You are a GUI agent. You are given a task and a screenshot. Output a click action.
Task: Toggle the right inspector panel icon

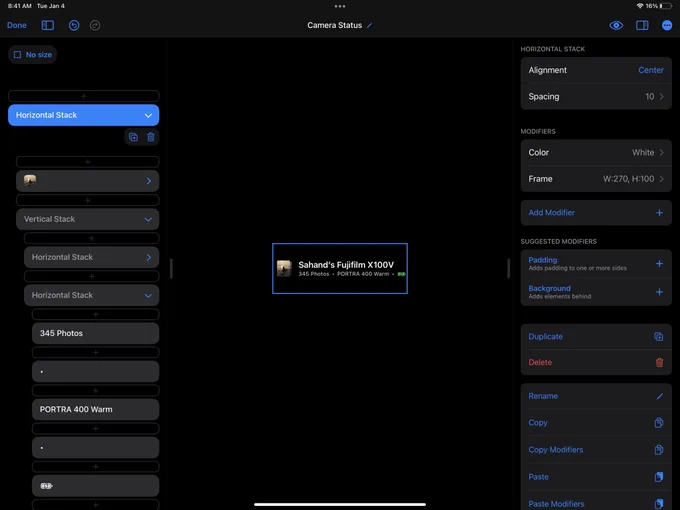click(x=642, y=25)
